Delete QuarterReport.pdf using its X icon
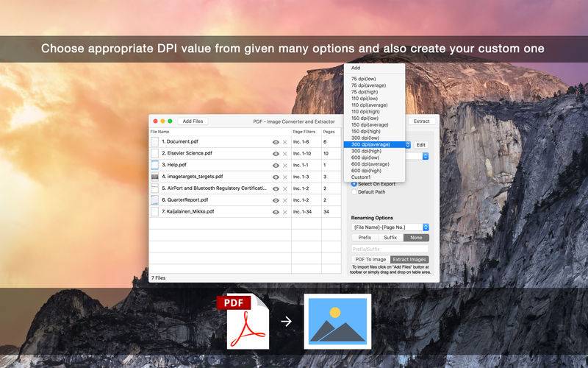 (285, 200)
